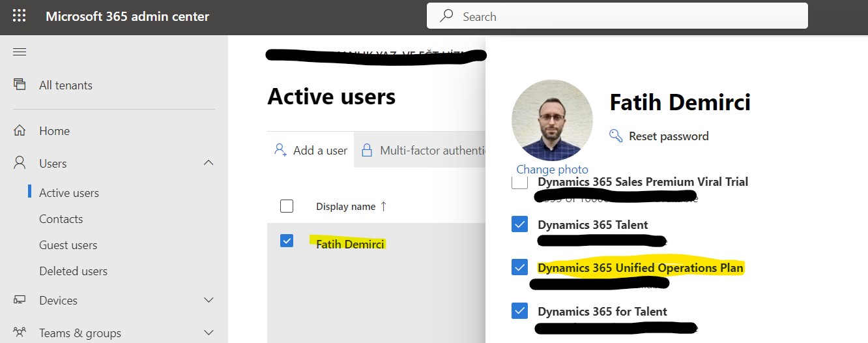
Task: Click the search magnifier icon
Action: (446, 16)
